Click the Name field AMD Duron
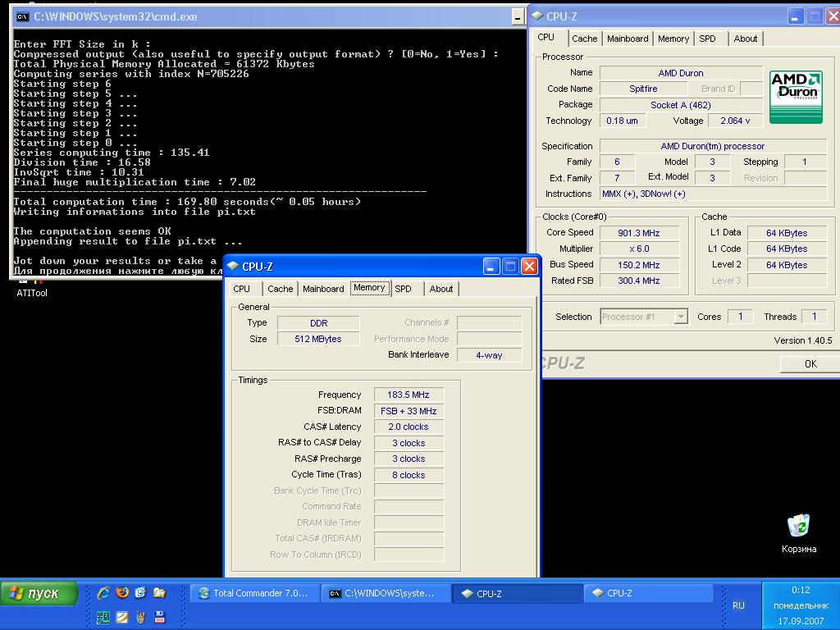This screenshot has height=630, width=840. coord(681,73)
